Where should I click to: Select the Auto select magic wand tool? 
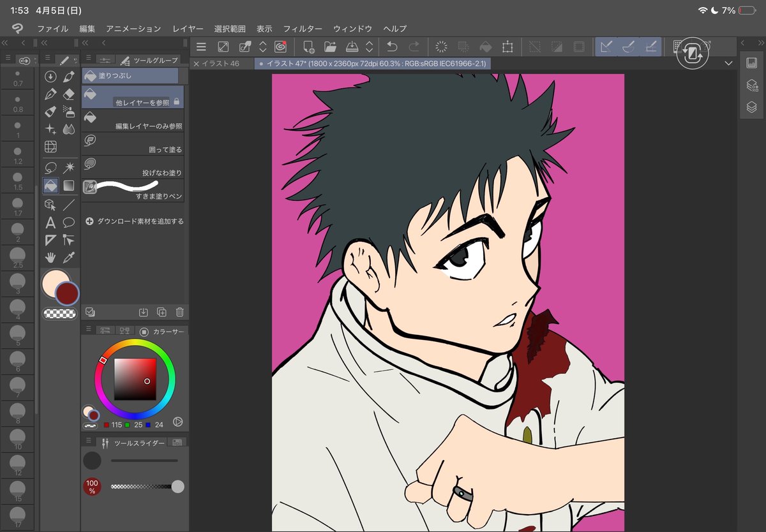[x=69, y=167]
